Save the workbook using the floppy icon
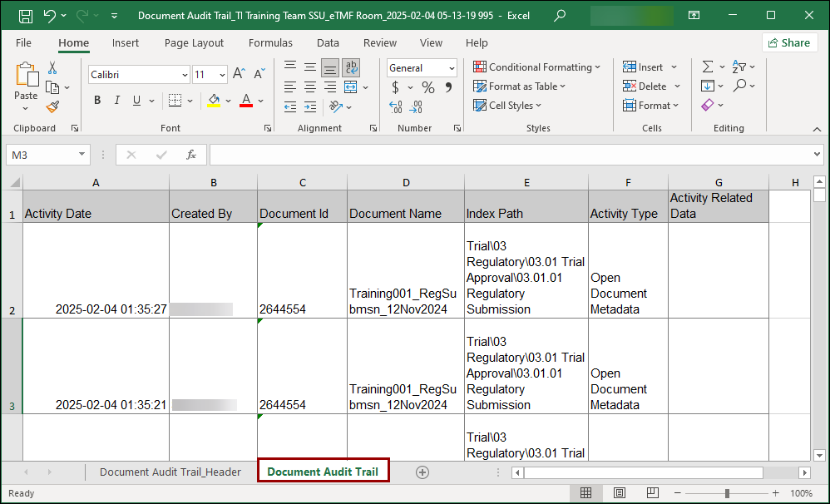 (26, 15)
